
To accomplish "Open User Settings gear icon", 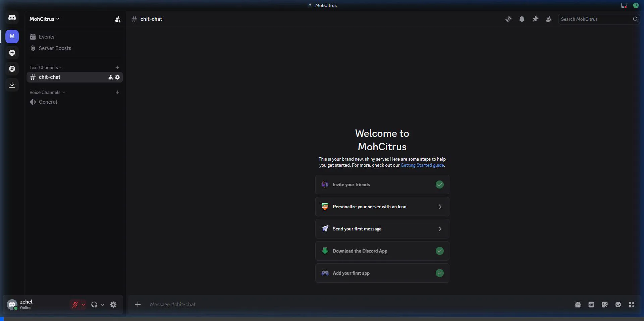I will (x=113, y=305).
